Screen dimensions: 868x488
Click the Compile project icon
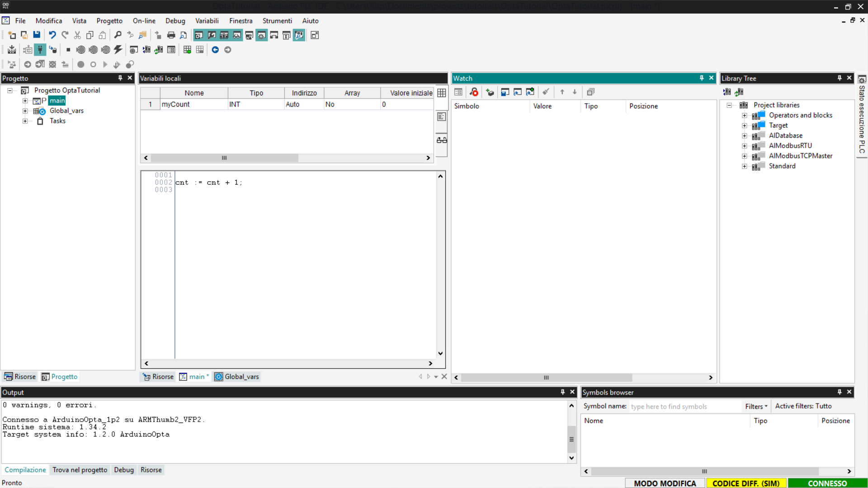(x=12, y=50)
